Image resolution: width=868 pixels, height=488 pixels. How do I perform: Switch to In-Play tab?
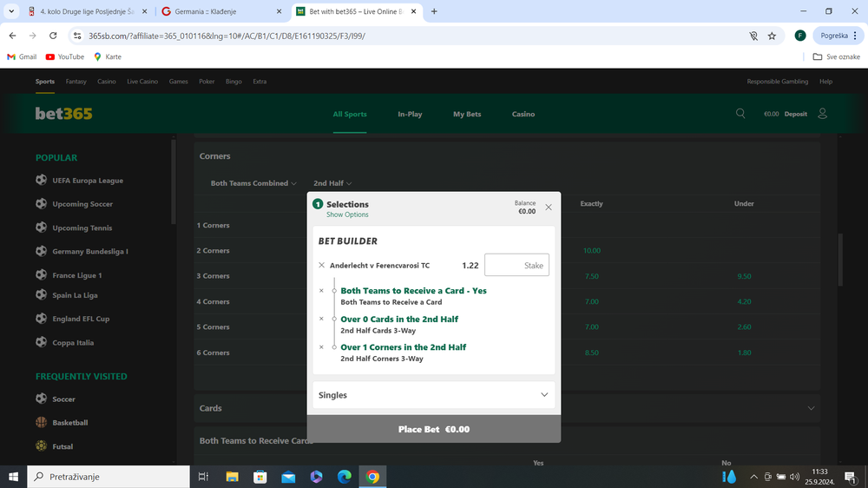(x=410, y=114)
